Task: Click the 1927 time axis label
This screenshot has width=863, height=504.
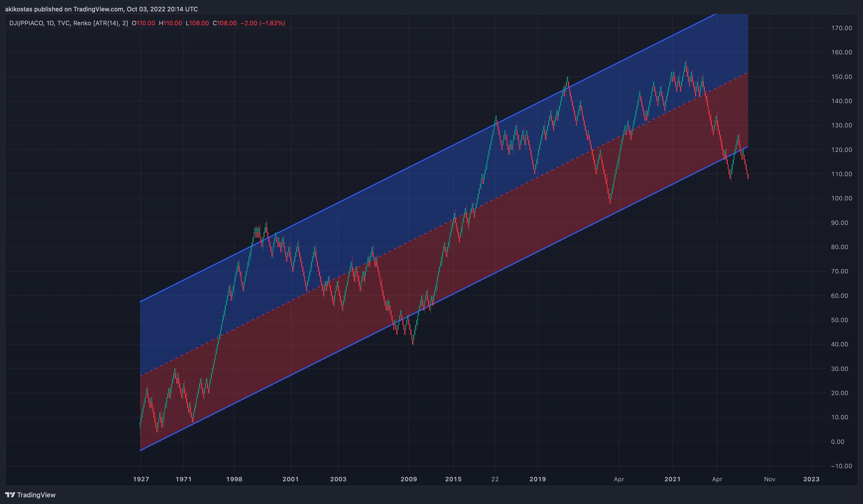Action: tap(141, 479)
